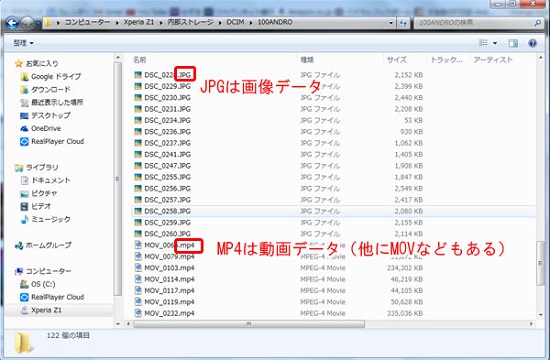Screen dimensions: 550x360
Task: Select ライブラリ in navigation pane
Action: click(42, 167)
